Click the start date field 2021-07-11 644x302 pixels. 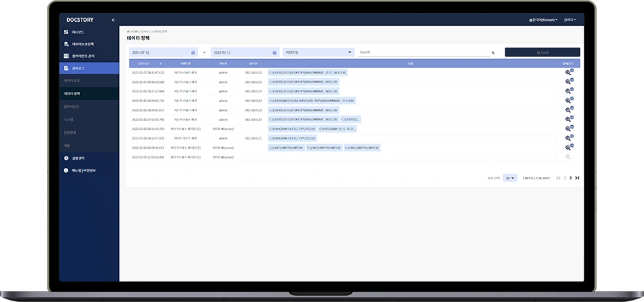(x=164, y=52)
